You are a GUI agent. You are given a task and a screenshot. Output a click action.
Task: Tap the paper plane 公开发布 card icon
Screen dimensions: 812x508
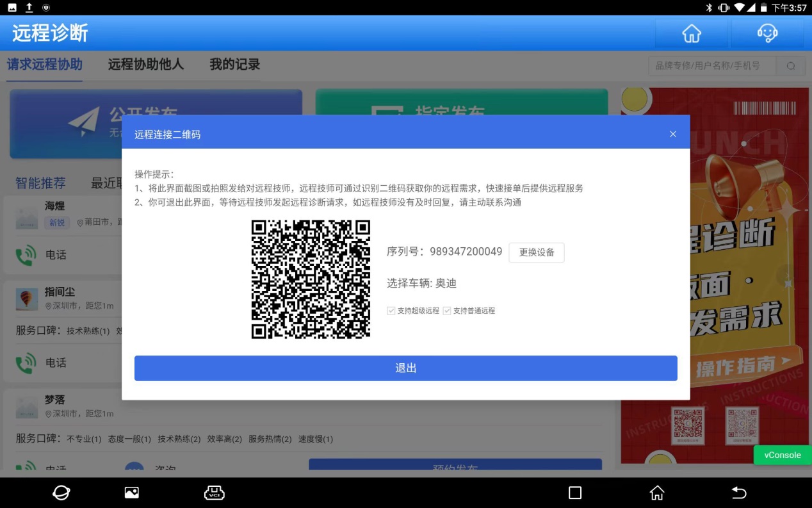click(84, 120)
